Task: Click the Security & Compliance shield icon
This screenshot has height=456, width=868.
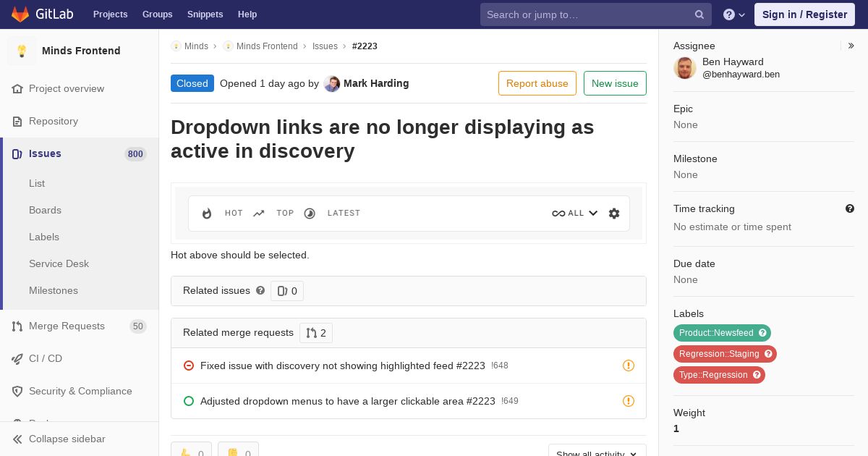Action: pyautogui.click(x=17, y=392)
